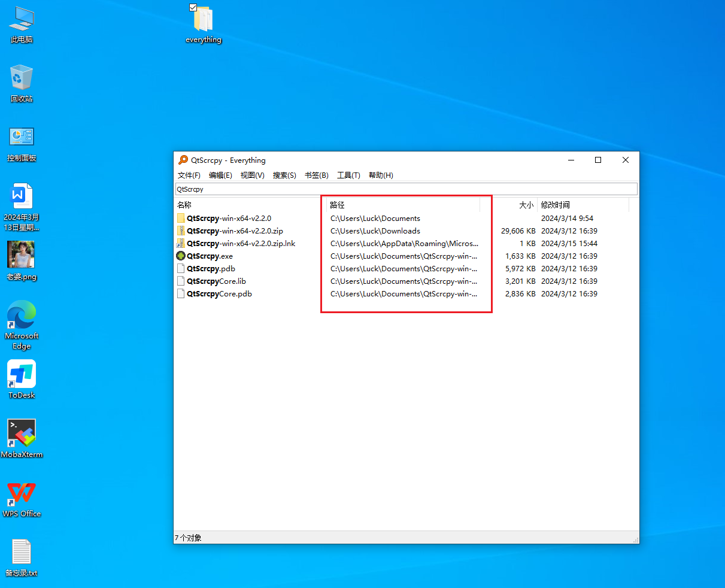This screenshot has width=725, height=588.
Task: Sort results by 名称 column header
Action: pos(184,205)
